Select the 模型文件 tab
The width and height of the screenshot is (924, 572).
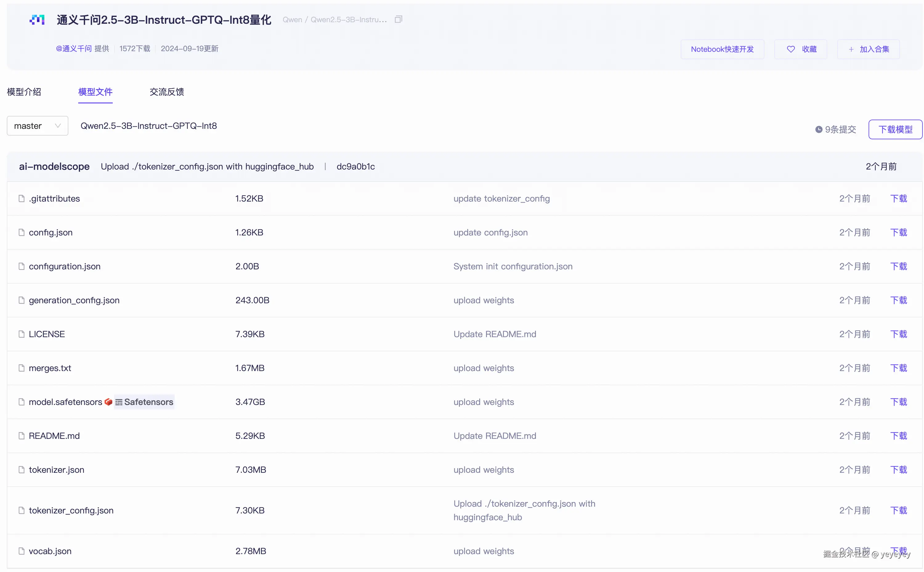click(x=95, y=92)
